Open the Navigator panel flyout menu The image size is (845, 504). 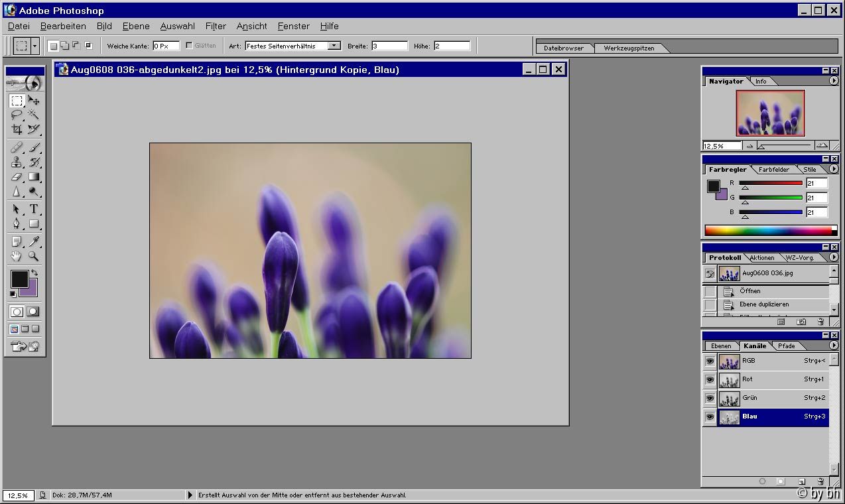point(834,81)
